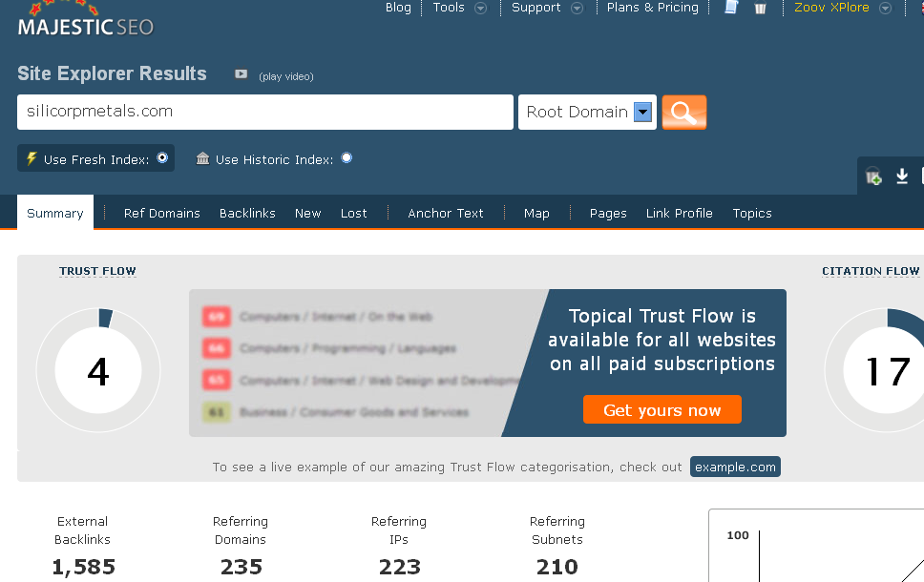Click the Referring Subnets value 210

point(556,567)
